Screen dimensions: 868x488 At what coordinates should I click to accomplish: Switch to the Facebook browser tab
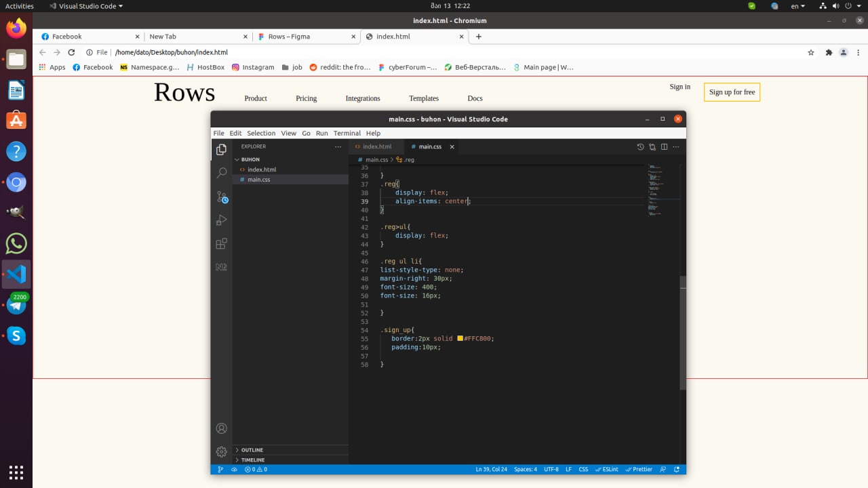(x=90, y=37)
